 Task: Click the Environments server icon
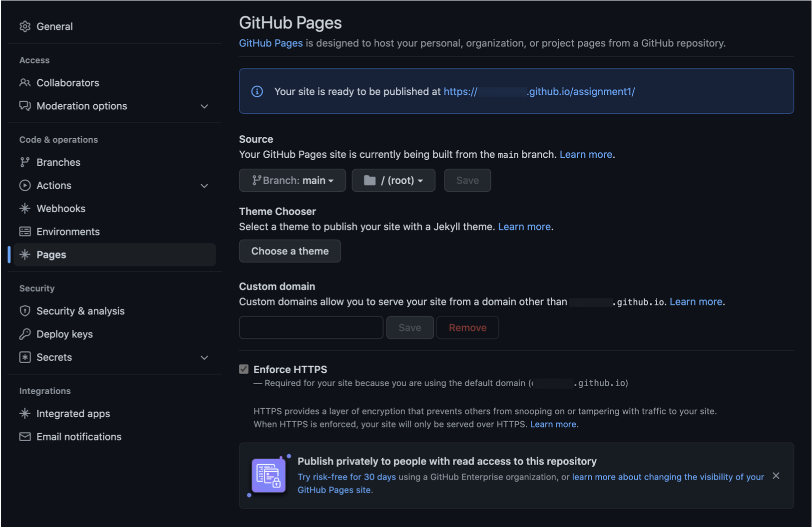(x=25, y=232)
